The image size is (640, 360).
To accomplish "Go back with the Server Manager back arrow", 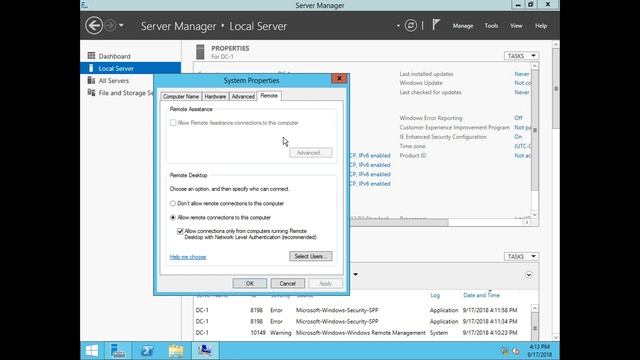I will pyautogui.click(x=94, y=26).
